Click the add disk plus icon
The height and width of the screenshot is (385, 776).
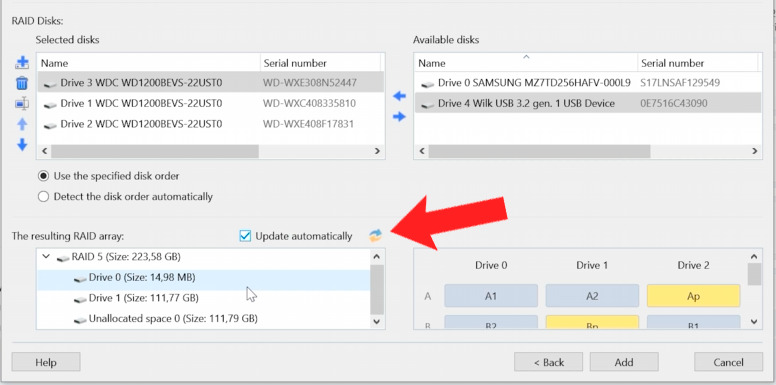pos(22,62)
